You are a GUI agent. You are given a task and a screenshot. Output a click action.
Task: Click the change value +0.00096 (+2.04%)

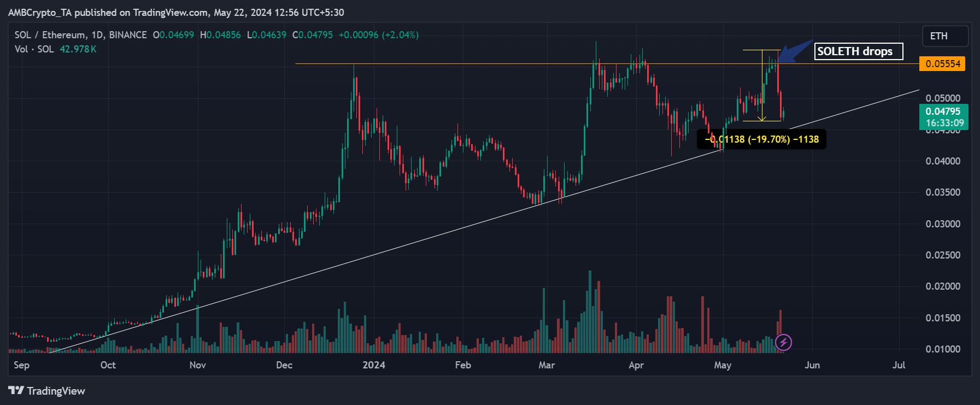(379, 35)
